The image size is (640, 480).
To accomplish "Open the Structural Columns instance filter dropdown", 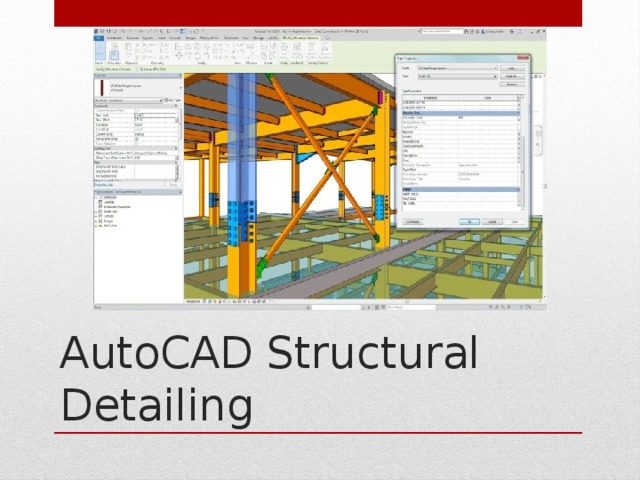I will 128,100.
